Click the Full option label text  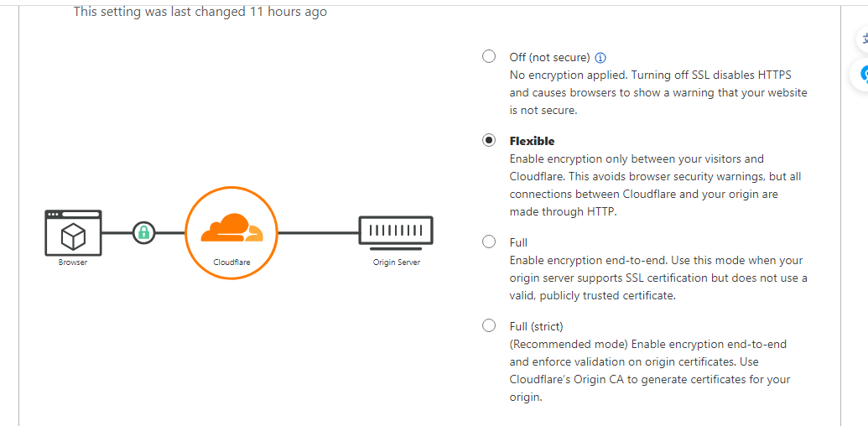518,242
